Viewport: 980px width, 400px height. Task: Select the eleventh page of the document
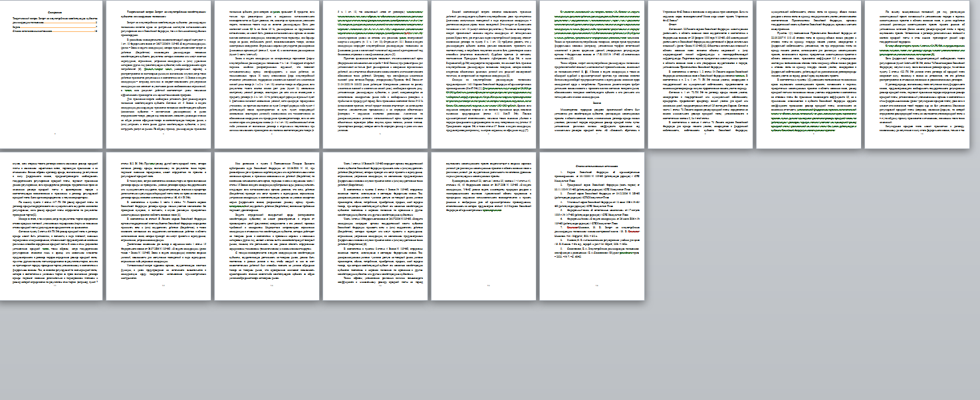158,226
